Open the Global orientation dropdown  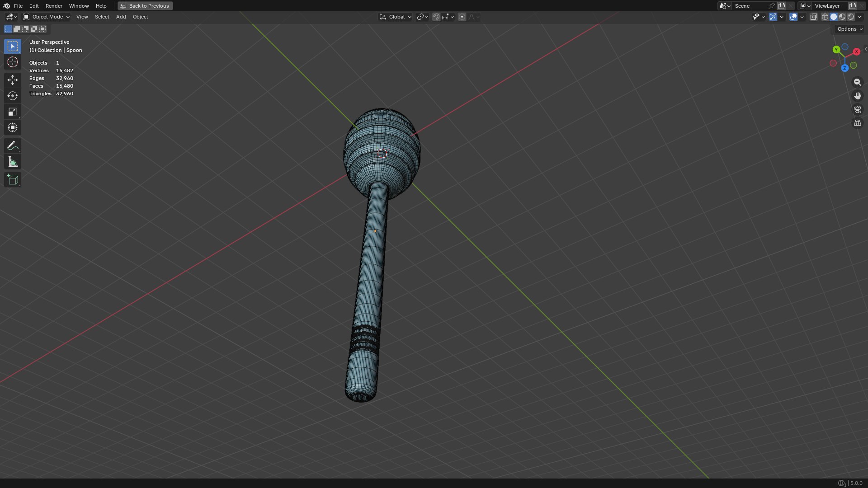click(396, 17)
